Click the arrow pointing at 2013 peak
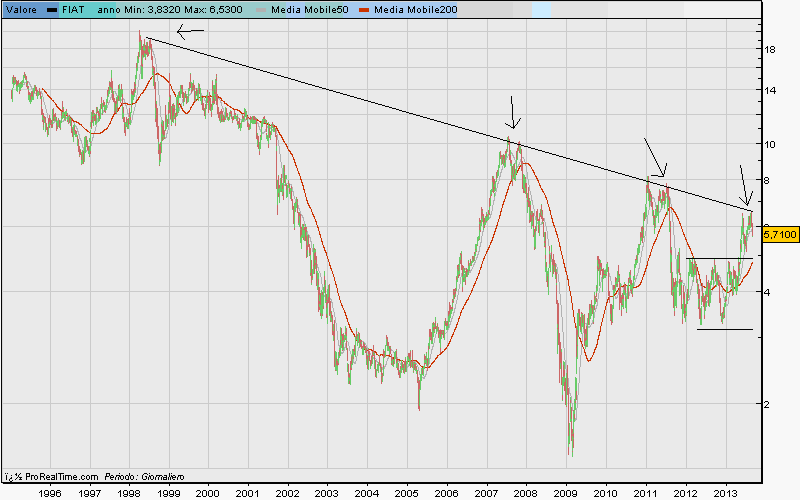The width and height of the screenshot is (800, 500). coord(745,186)
